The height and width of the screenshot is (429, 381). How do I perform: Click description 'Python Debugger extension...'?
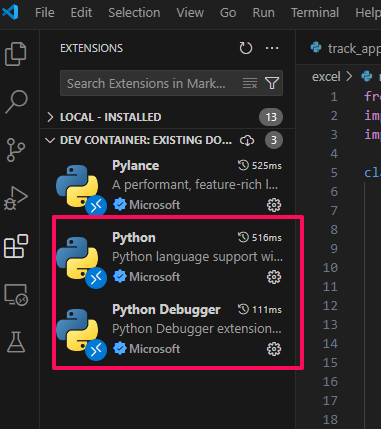click(197, 329)
